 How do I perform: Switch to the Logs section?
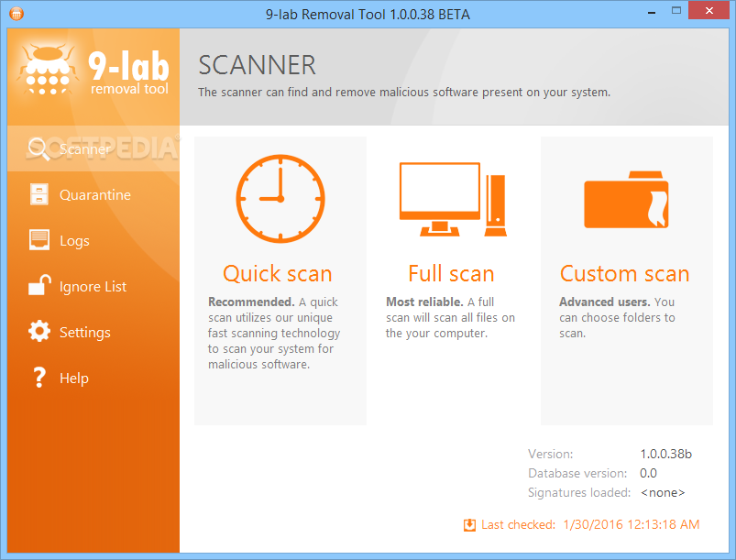click(x=93, y=240)
